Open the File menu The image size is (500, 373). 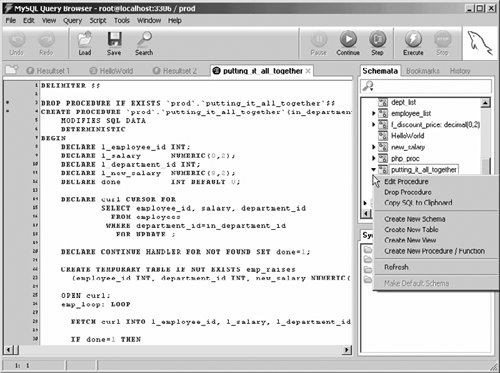click(11, 21)
